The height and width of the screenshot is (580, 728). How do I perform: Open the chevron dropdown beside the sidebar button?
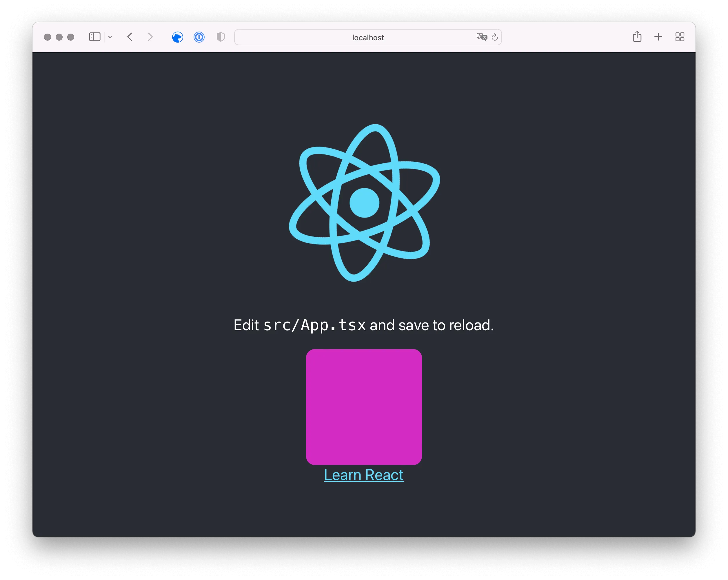click(110, 37)
